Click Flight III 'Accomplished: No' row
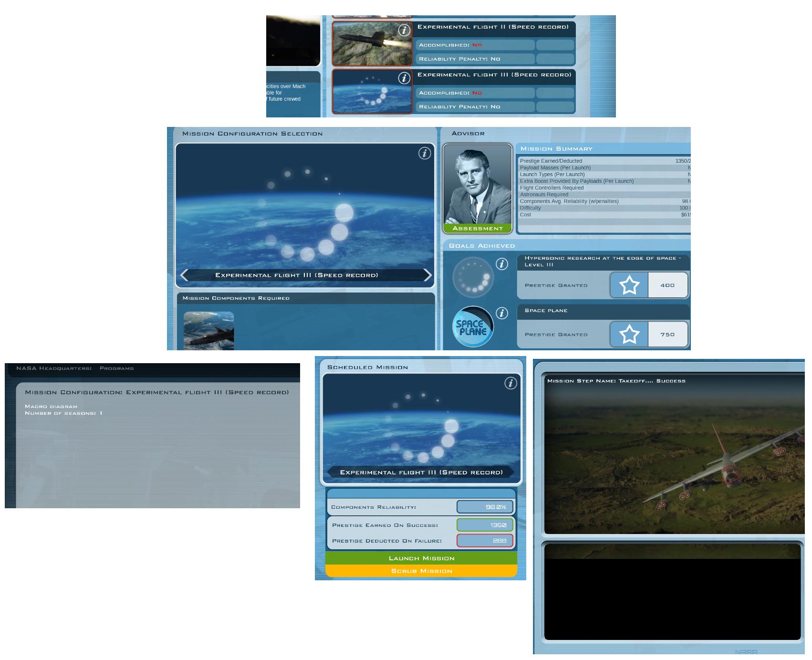812x660 pixels. click(475, 93)
